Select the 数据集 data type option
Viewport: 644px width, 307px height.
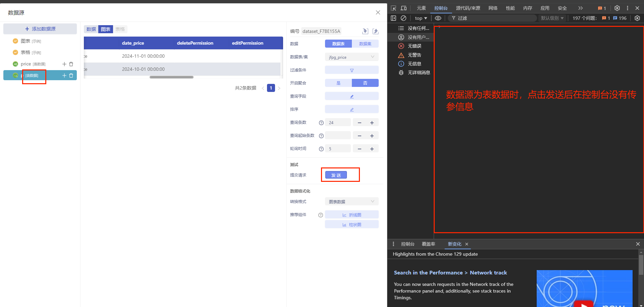(365, 44)
